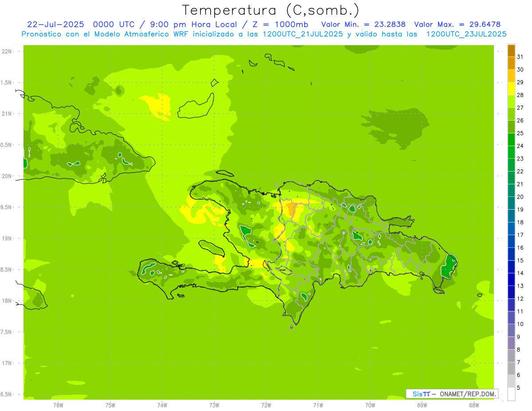Click the '19N' latitude label
The height and width of the screenshot is (411, 532).
(x=6, y=238)
